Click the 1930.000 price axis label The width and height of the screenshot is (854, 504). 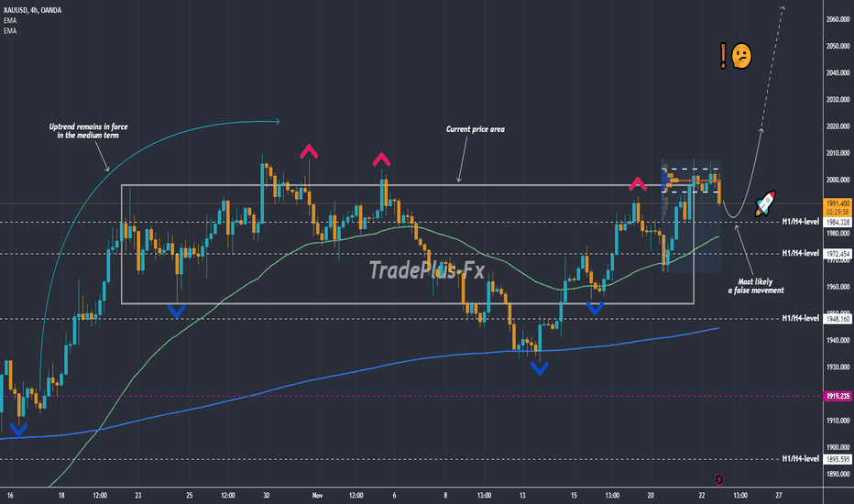(x=838, y=367)
